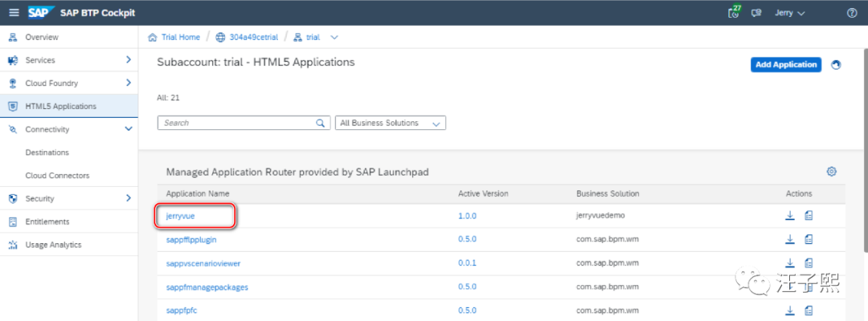Open the notifications icon with badge 27
The image size is (868, 321).
(x=734, y=13)
